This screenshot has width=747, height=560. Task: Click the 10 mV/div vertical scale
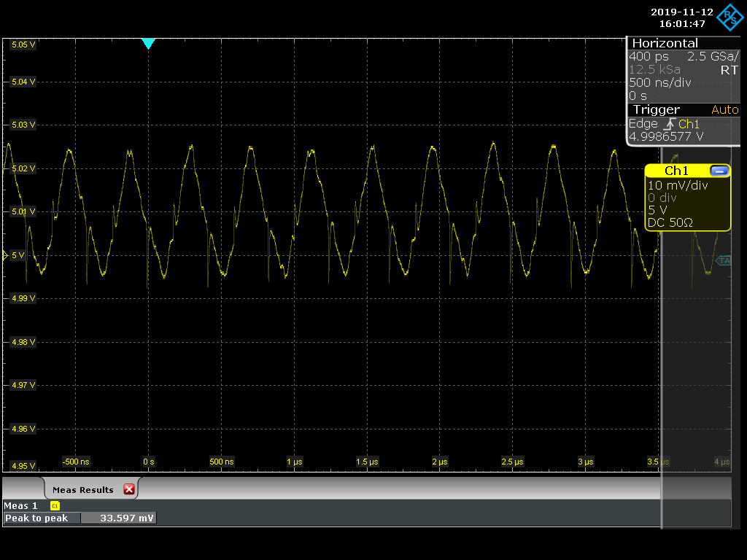(678, 185)
